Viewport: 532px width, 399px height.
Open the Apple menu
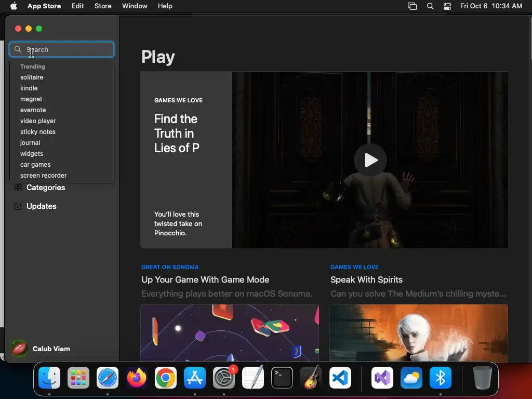[x=14, y=6]
